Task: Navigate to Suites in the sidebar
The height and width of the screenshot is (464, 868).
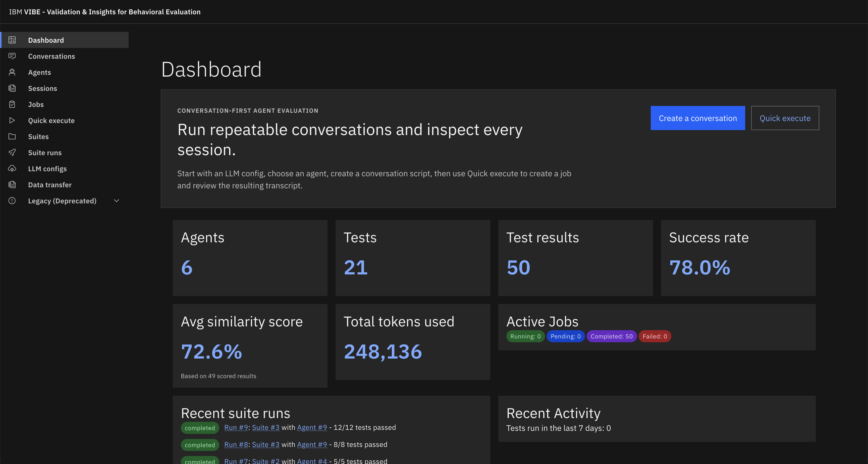Action: click(x=64, y=137)
